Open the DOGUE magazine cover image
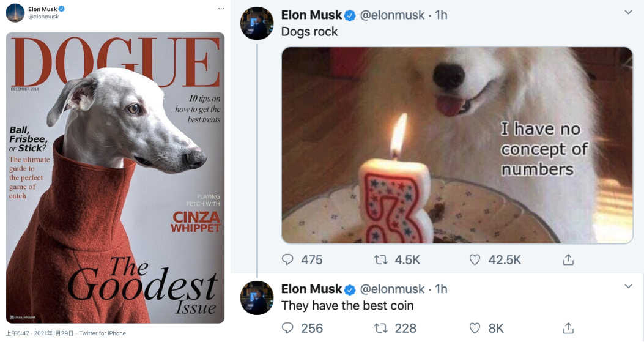This screenshot has height=342, width=644. tap(115, 177)
